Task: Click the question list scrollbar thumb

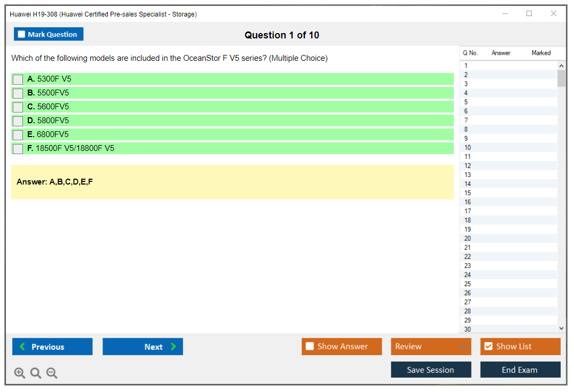Action: pyautogui.click(x=561, y=78)
